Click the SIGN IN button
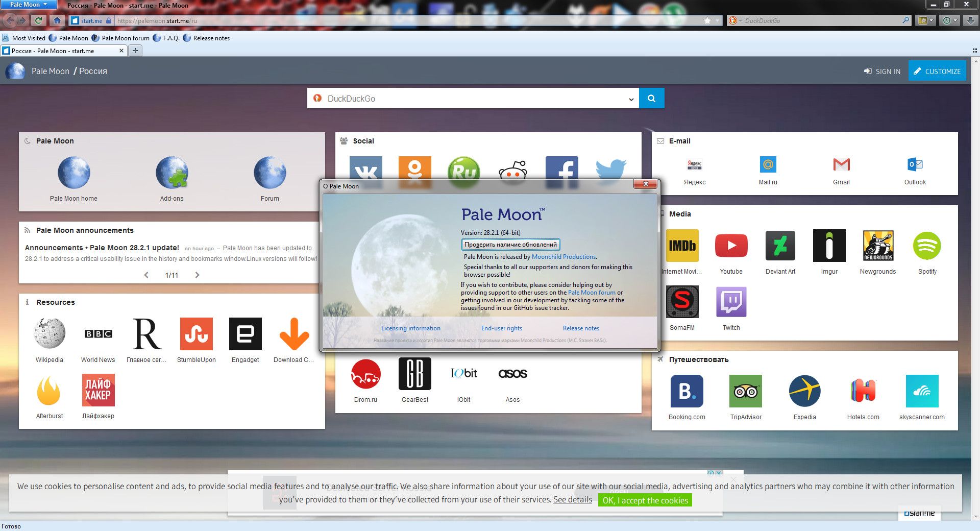The height and width of the screenshot is (531, 980). (x=882, y=71)
